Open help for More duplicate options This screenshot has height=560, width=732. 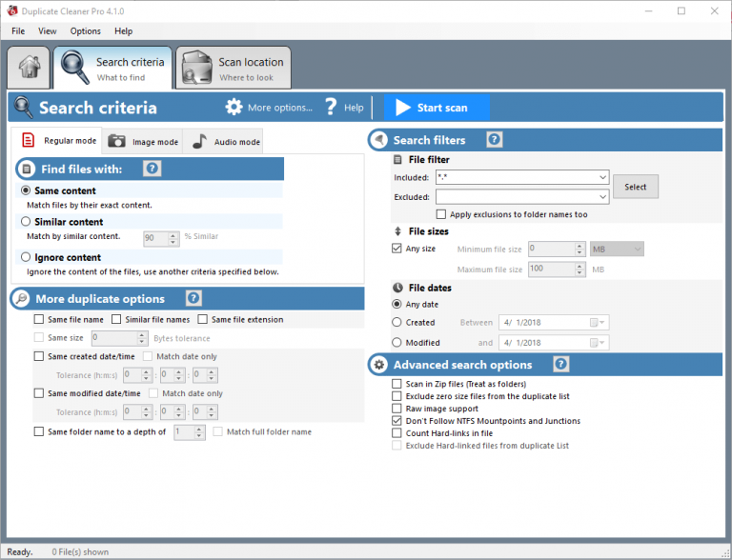click(193, 298)
